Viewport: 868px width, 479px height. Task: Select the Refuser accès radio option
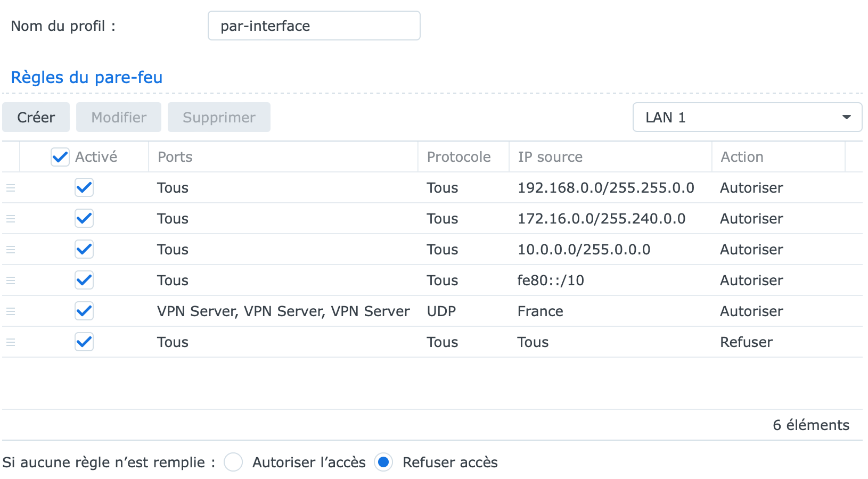383,462
